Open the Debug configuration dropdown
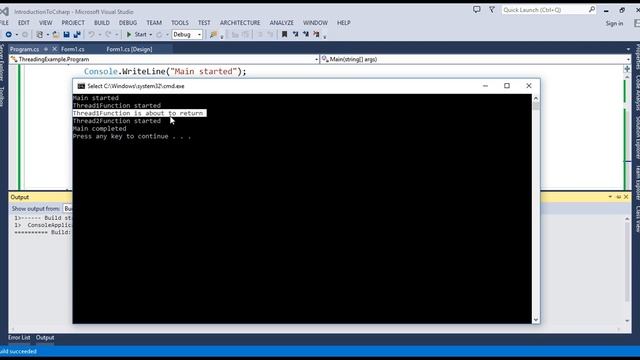640x360 pixels. point(187,35)
